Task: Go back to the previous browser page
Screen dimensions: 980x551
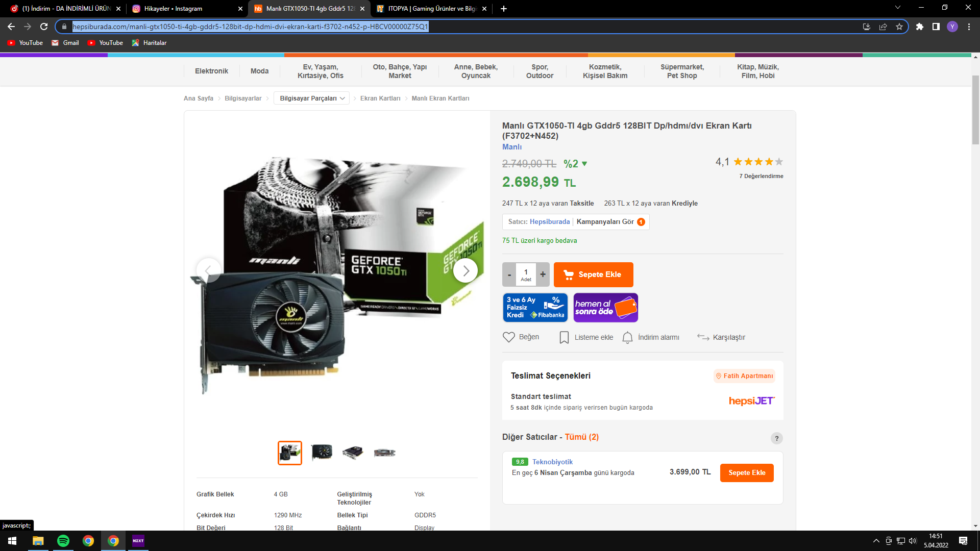Action: pos(11,27)
